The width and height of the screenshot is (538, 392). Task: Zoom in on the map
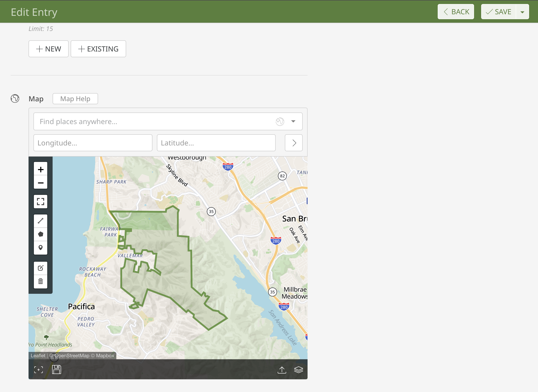[x=41, y=169]
